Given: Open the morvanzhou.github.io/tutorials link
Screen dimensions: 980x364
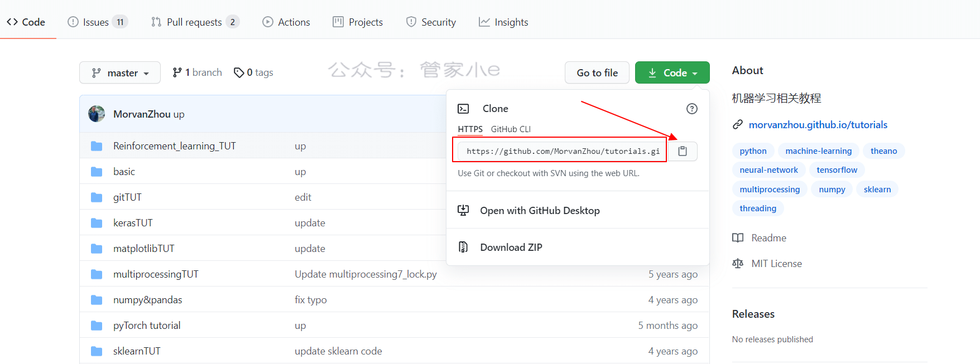Looking at the screenshot, I should (818, 125).
